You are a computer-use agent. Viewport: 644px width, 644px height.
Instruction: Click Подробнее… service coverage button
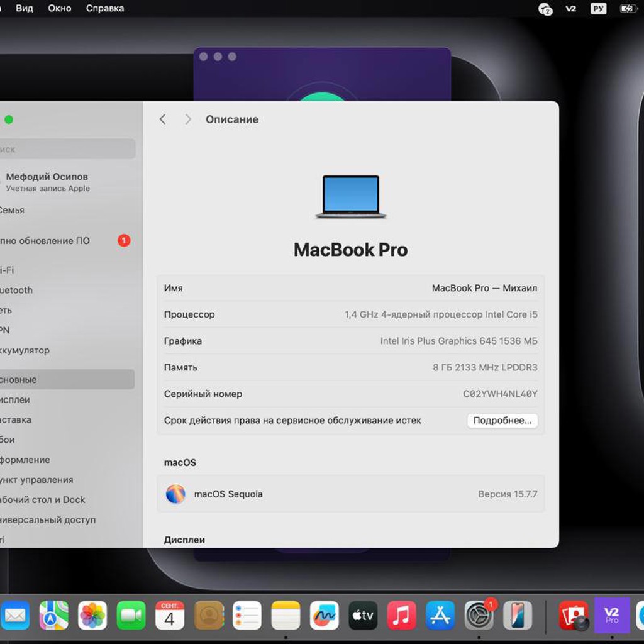coord(502,421)
